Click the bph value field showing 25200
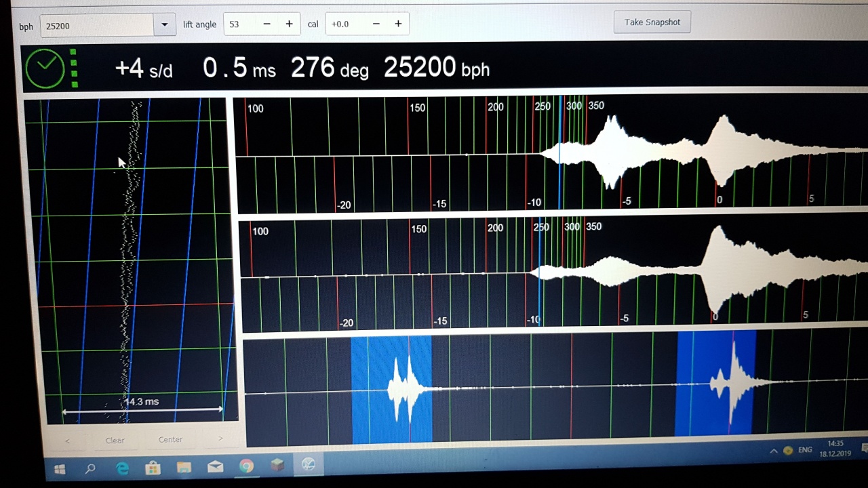This screenshot has height=488, width=868. pyautogui.click(x=96, y=26)
